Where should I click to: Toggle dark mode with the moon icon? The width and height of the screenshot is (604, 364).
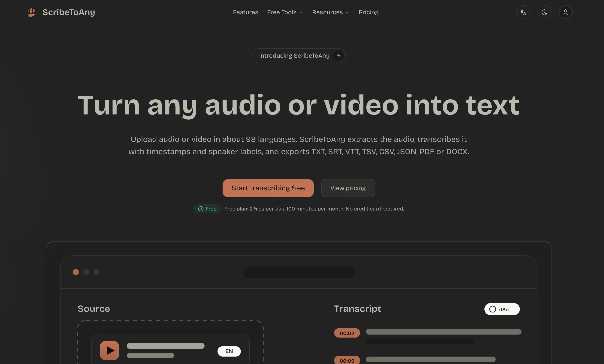(x=545, y=12)
